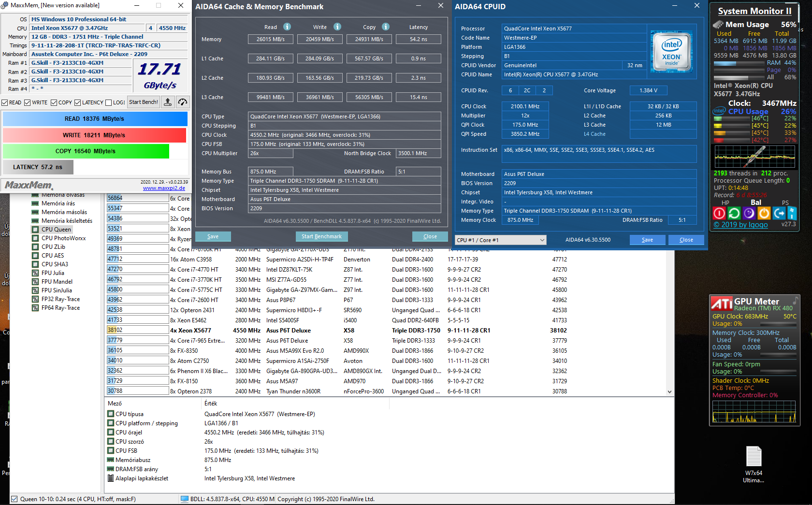The height and width of the screenshot is (505, 812).
Task: Click Save in AIDA64 Cache & Memory Benchmark
Action: click(x=213, y=236)
